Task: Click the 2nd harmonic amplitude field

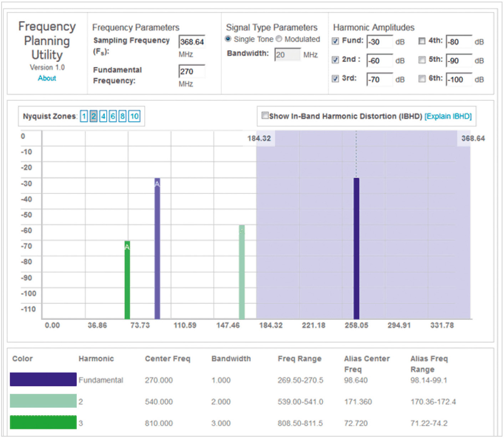Action: (380, 61)
